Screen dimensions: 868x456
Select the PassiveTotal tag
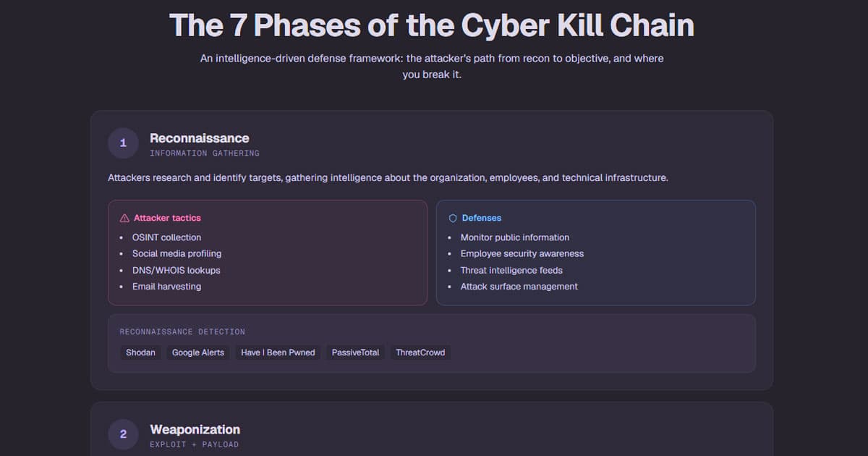(355, 352)
